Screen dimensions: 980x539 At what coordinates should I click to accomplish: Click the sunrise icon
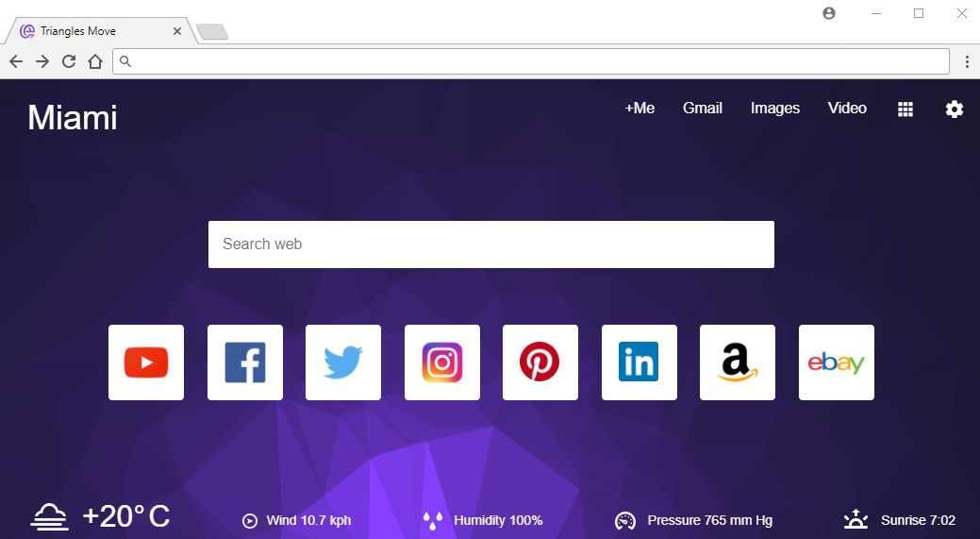pos(855,519)
